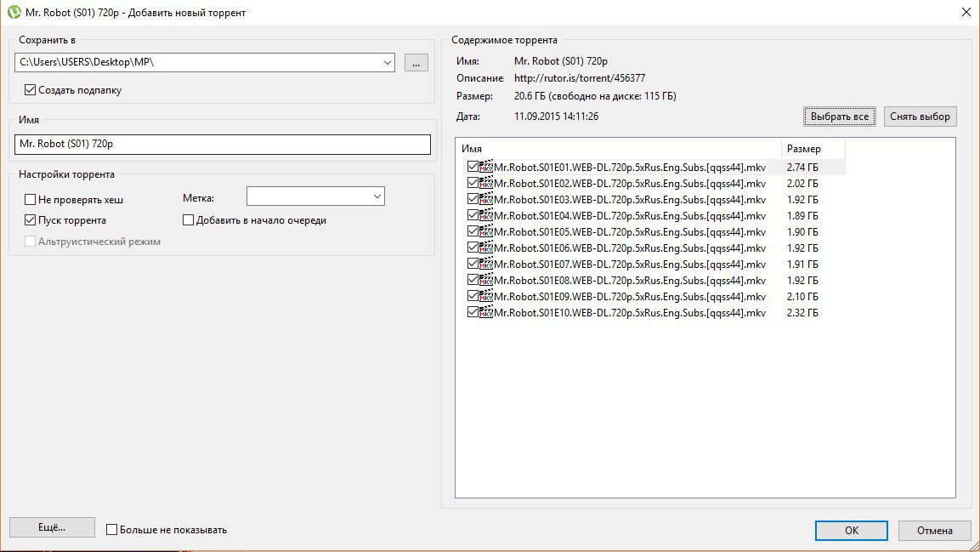Select Mr.Robot.S01E03 file name
The height and width of the screenshot is (552, 980).
point(629,199)
